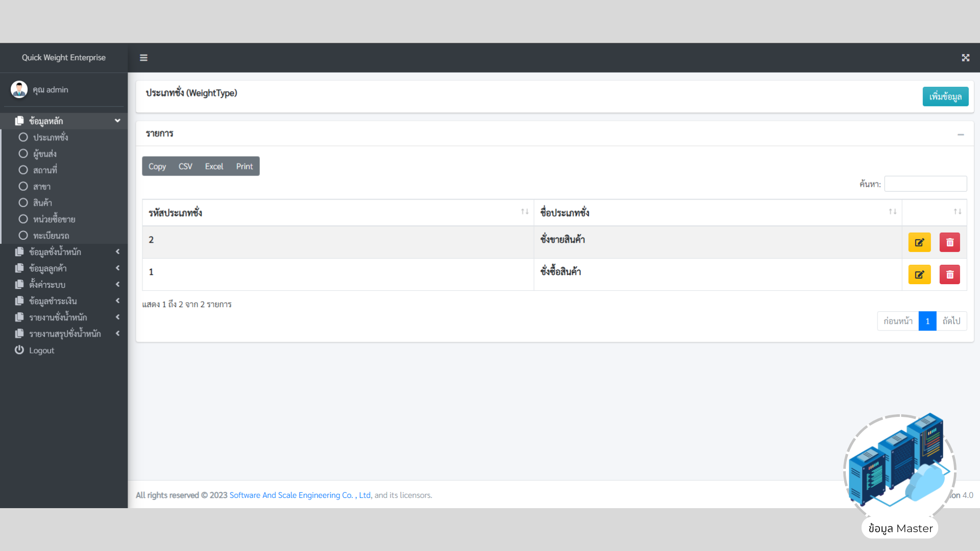Click the ข้อมูลหลัก copy icon
The width and height of the screenshot is (980, 551).
(x=19, y=121)
